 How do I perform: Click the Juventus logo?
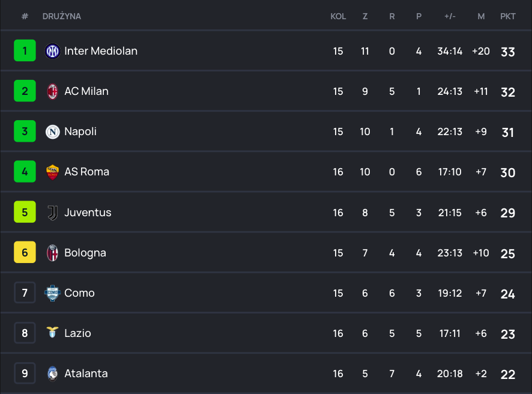(x=52, y=212)
